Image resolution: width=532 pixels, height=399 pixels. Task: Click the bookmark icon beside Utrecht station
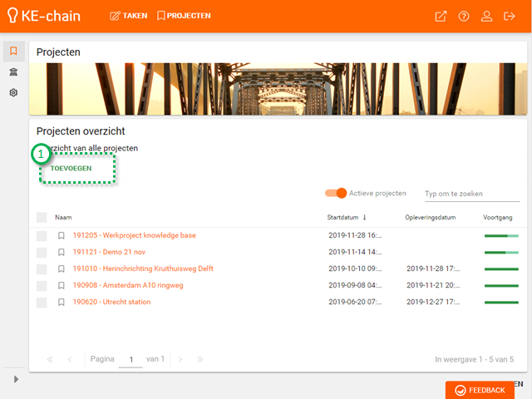(62, 302)
